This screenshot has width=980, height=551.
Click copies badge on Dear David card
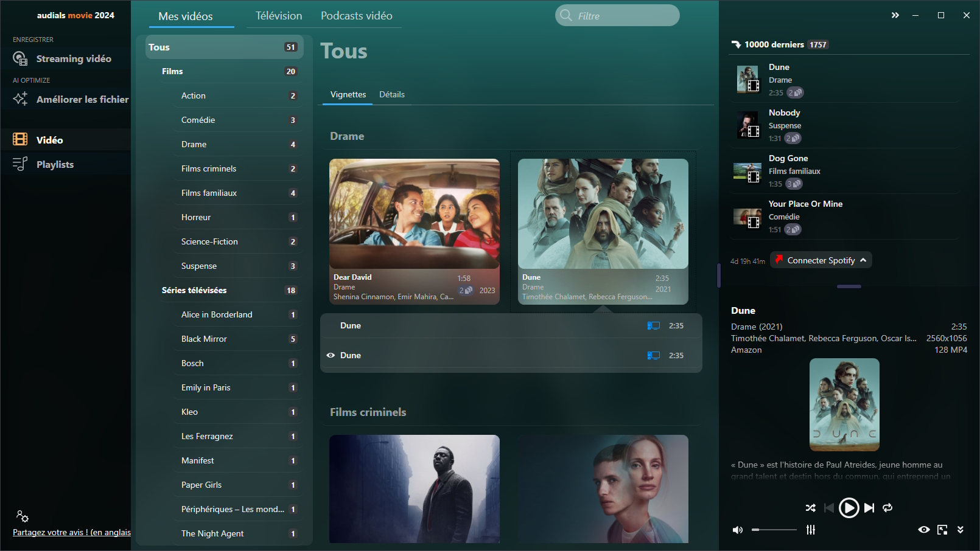466,291
